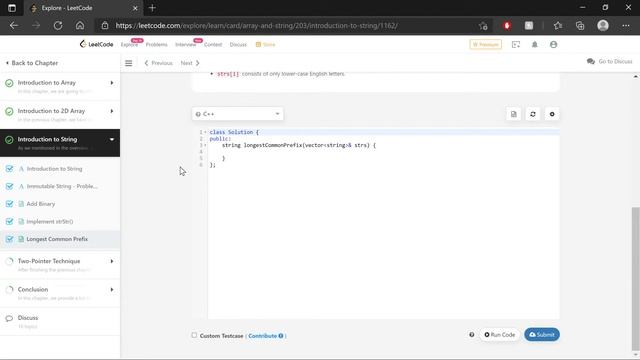
Task: Open Contest in the top menu
Action: pos(213,44)
